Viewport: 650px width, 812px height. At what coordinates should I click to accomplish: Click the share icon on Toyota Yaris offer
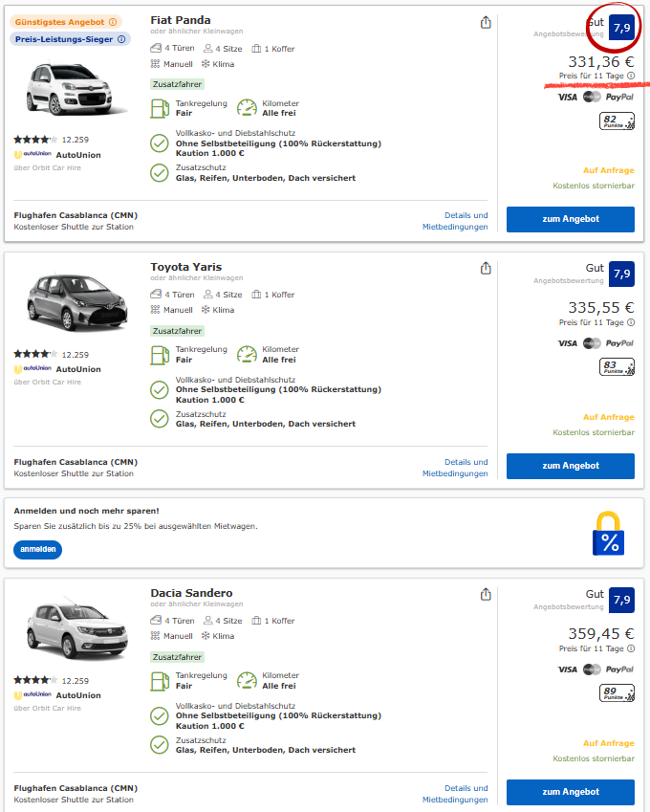coord(486,268)
